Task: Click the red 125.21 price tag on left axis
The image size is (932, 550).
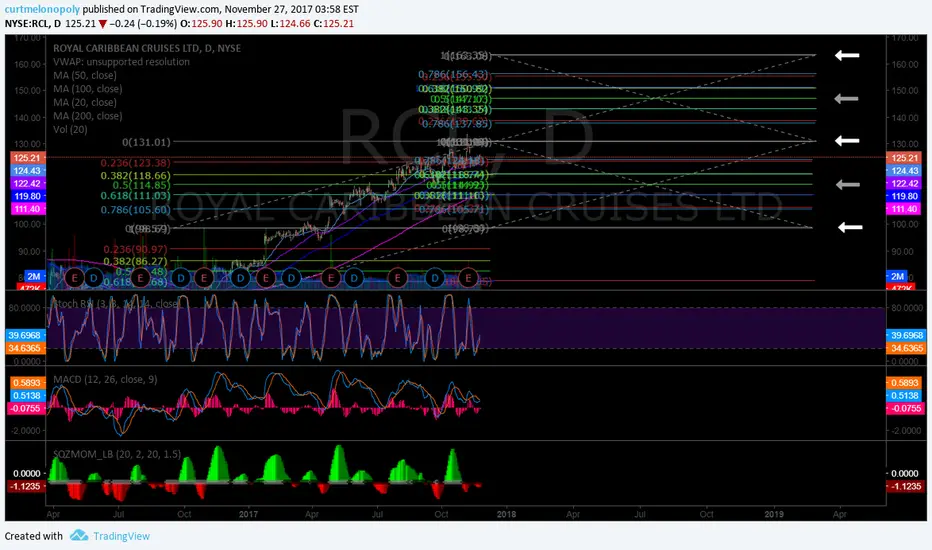Action: coord(27,158)
